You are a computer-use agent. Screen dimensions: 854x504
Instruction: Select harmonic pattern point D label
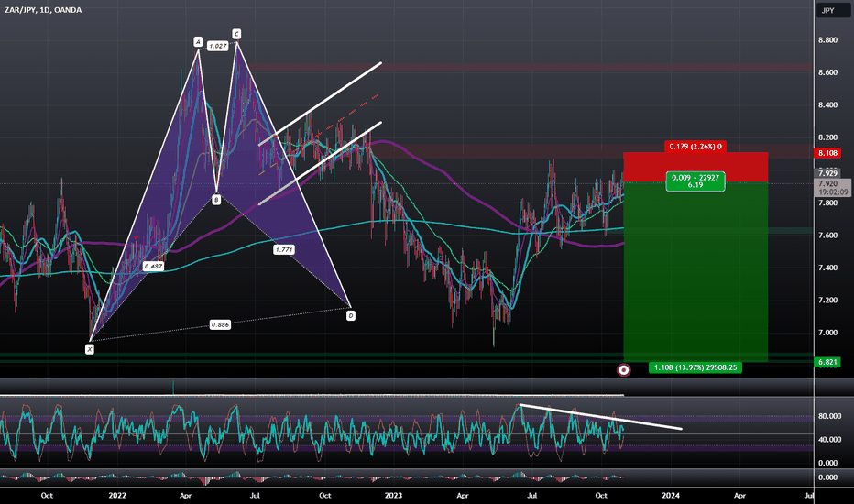pos(351,315)
